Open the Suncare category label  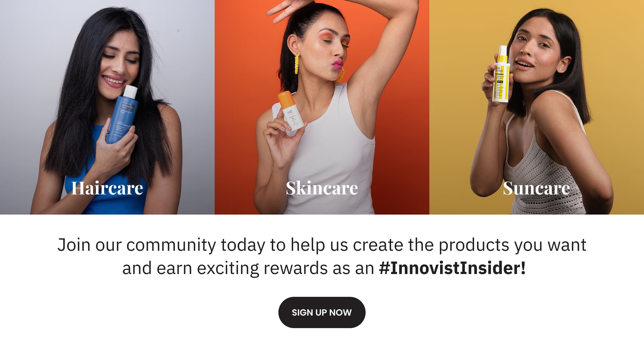click(536, 188)
